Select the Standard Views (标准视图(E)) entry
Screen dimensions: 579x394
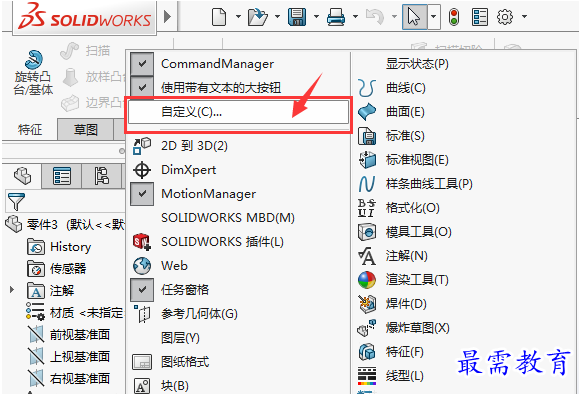(417, 160)
